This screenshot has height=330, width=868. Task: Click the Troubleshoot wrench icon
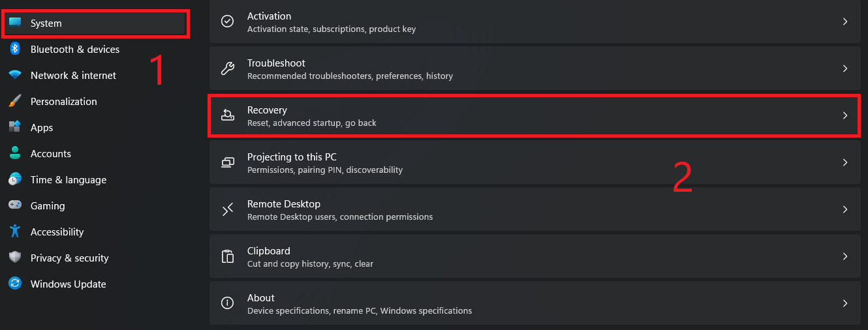(x=228, y=68)
